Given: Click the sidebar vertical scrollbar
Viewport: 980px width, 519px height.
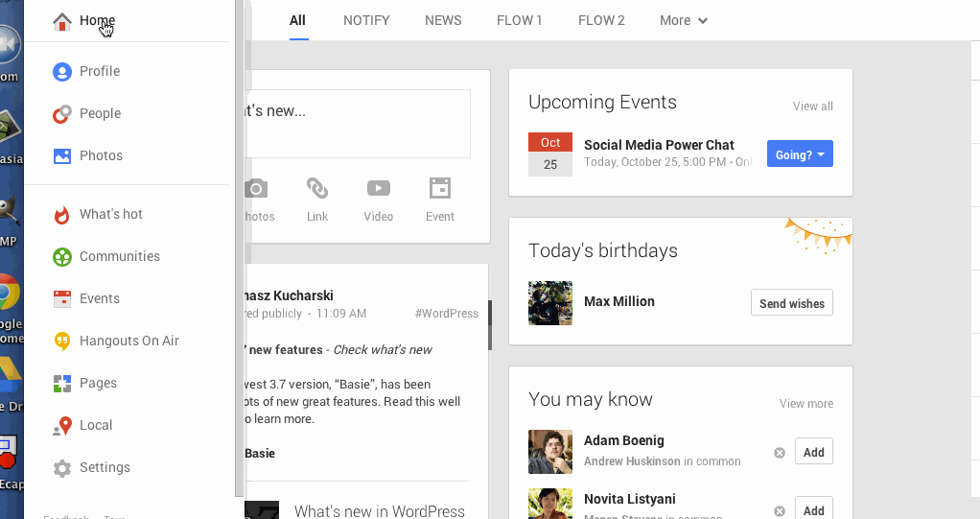Looking at the screenshot, I should pos(239,248).
